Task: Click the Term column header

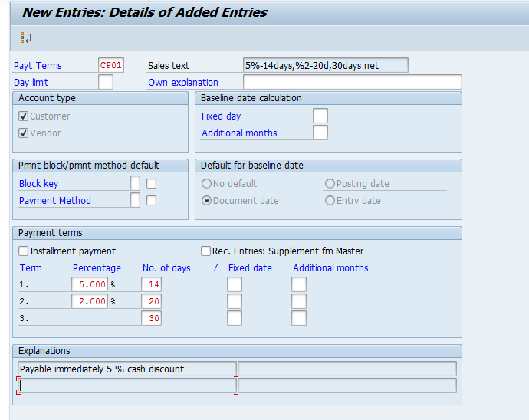Action: point(31,267)
